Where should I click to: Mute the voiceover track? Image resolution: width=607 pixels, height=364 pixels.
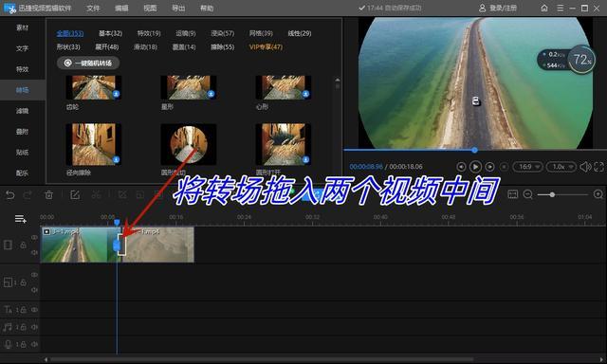(x=34, y=344)
